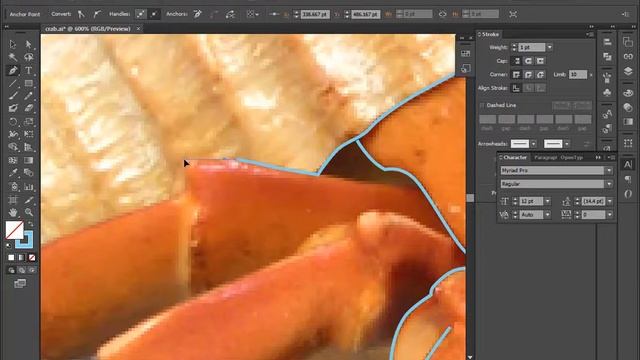
Task: Choose the Eraser tool
Action: point(29,109)
